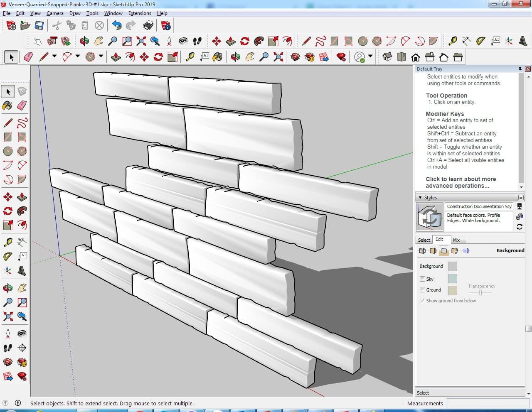The image size is (532, 412).
Task: Open the Extensions menu
Action: coord(140,13)
